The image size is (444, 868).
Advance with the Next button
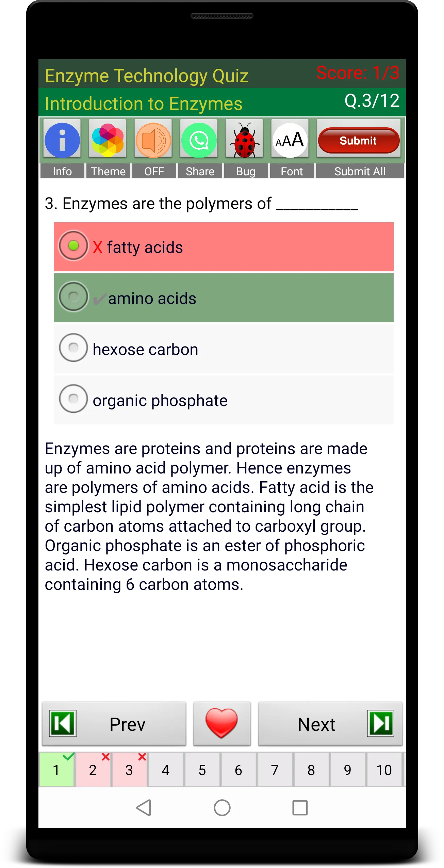330,724
